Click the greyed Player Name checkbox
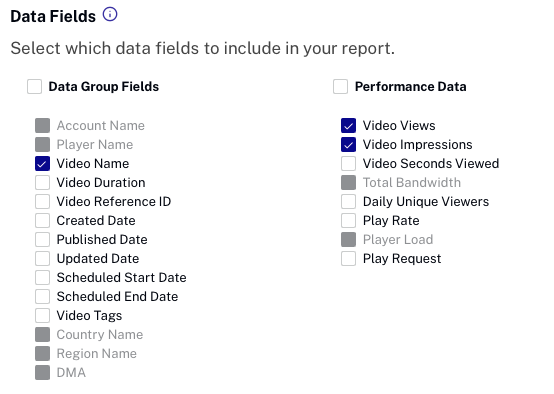 (x=42, y=145)
